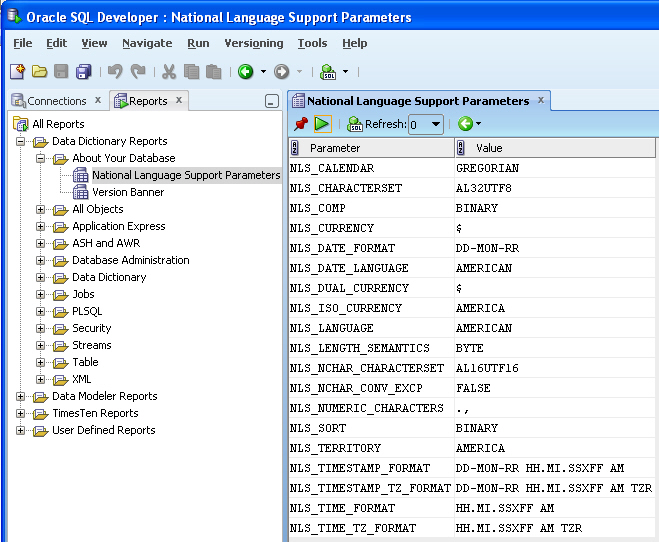Select the NLS_DATE_FORMAT parameter cell
Screen dimensions: 659x542
pyautogui.click(x=372, y=248)
